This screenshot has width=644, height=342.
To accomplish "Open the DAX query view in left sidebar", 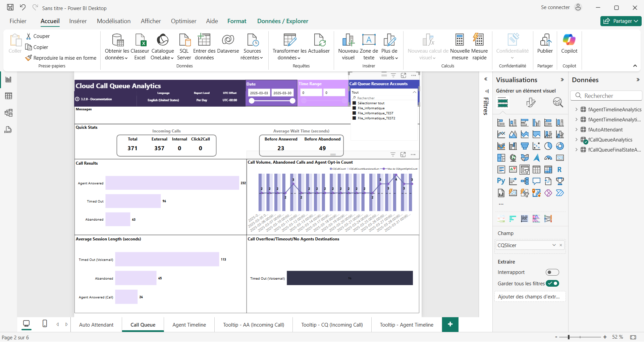I will [x=8, y=130].
